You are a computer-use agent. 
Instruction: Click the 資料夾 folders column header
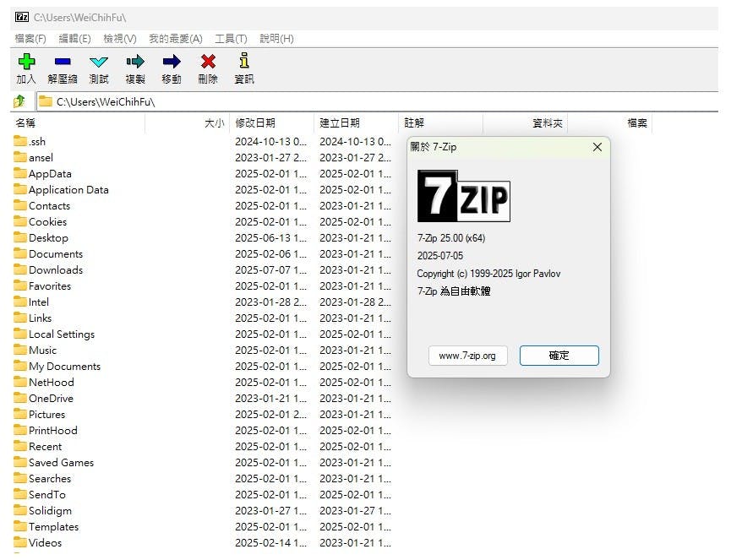click(525, 123)
